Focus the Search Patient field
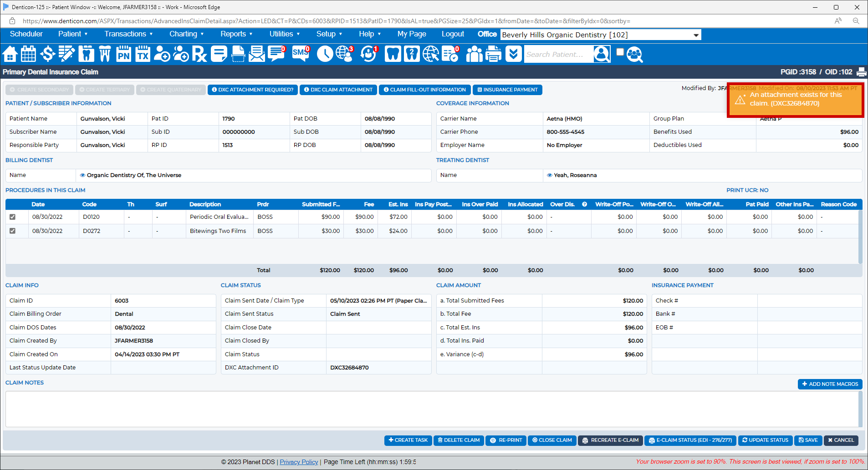The image size is (868, 470). tap(558, 54)
